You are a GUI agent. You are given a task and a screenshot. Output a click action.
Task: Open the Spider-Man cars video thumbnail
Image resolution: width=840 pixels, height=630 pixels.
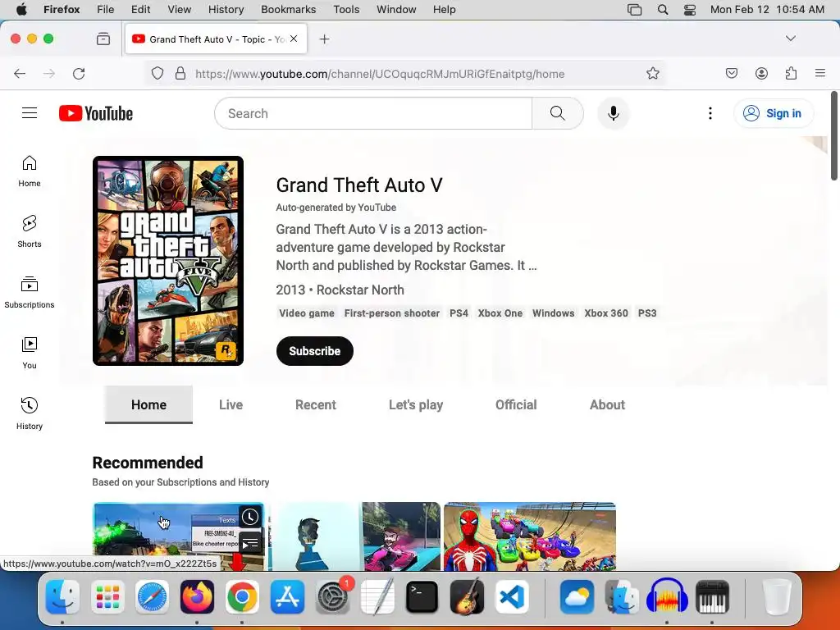(529, 536)
